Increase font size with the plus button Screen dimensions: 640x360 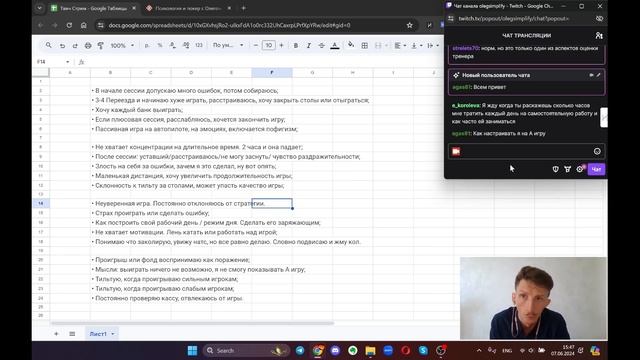click(281, 45)
